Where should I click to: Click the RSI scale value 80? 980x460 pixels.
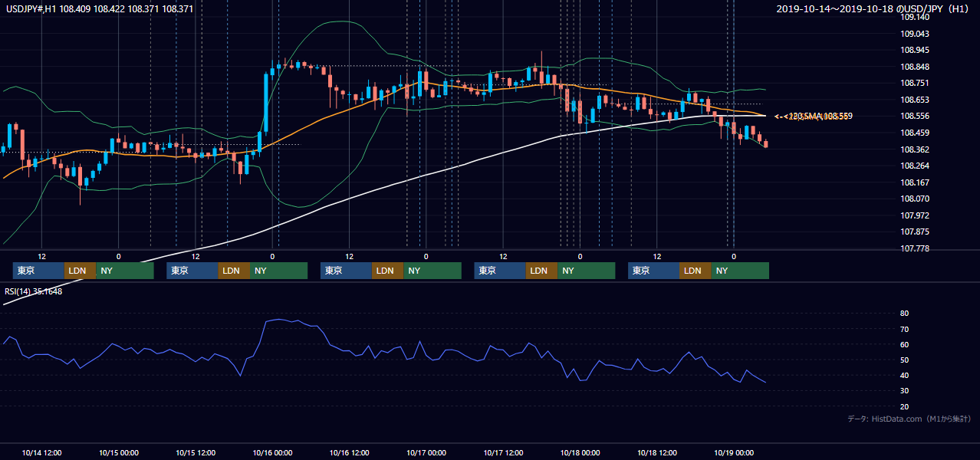(904, 314)
